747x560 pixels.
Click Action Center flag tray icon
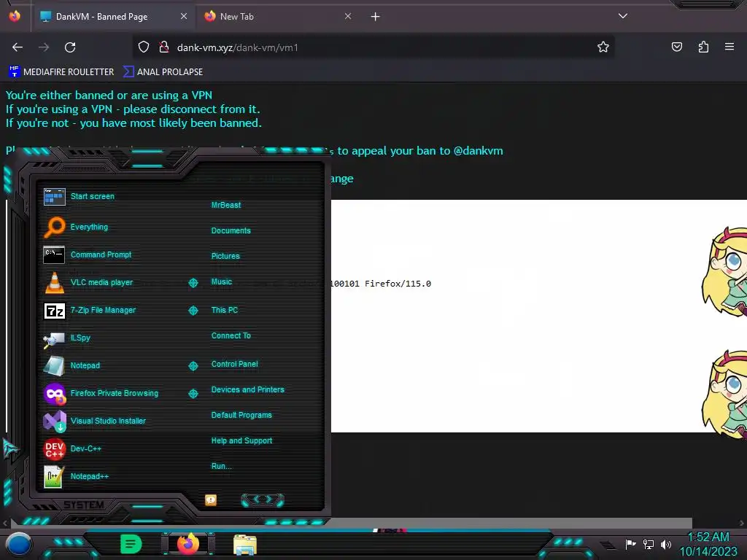(x=631, y=544)
